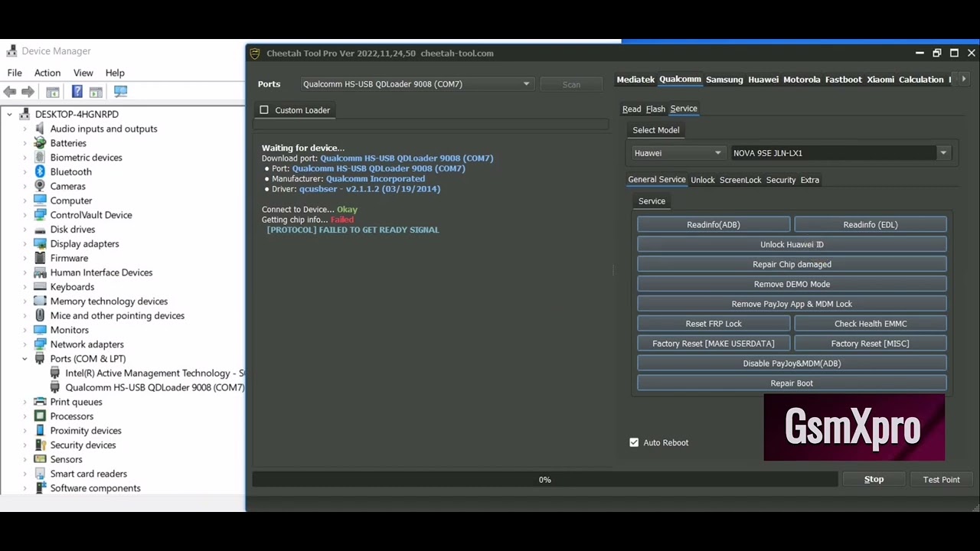
Task: Enable the Custom Loader checkbox
Action: coord(264,110)
